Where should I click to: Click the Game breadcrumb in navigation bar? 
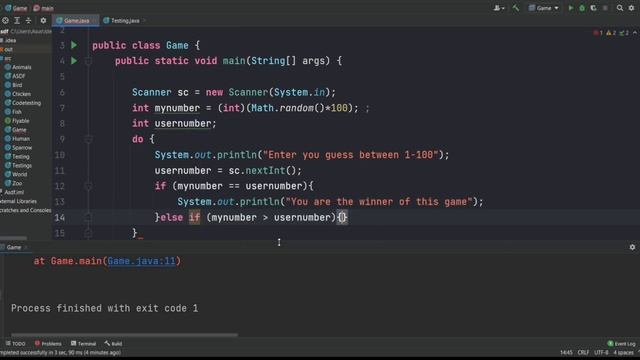pos(16,8)
